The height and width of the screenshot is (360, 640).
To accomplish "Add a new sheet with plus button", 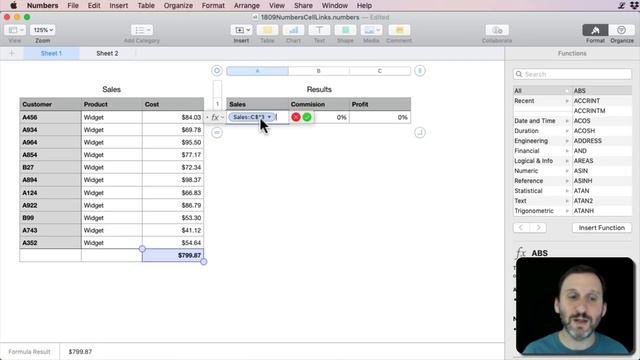I will (12, 53).
